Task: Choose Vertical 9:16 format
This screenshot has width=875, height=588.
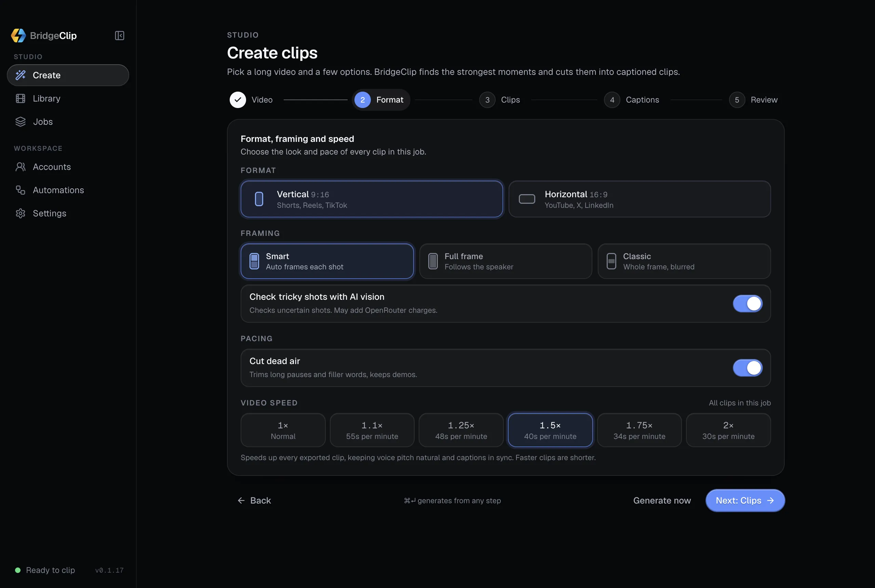Action: point(372,199)
